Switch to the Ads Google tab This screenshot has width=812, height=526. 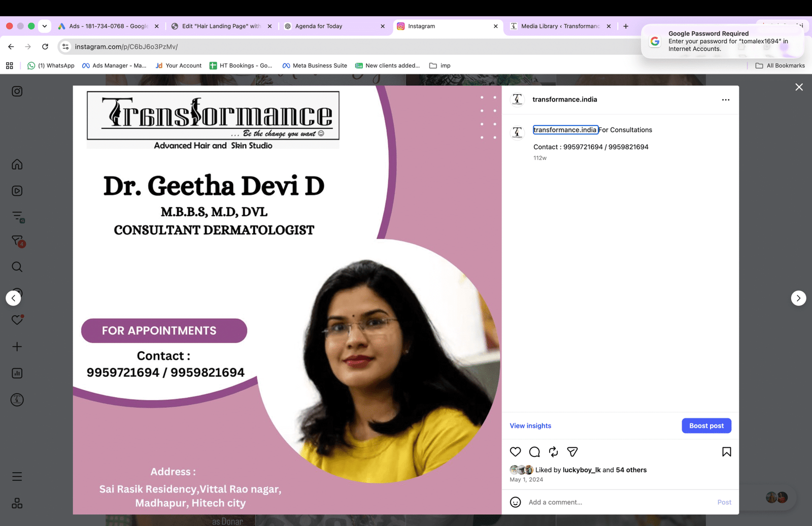(x=108, y=26)
